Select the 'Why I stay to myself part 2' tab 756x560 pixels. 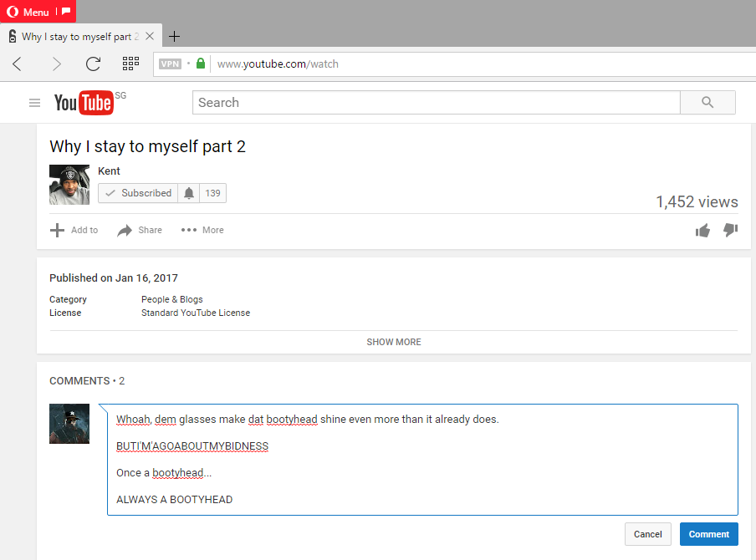(81, 37)
